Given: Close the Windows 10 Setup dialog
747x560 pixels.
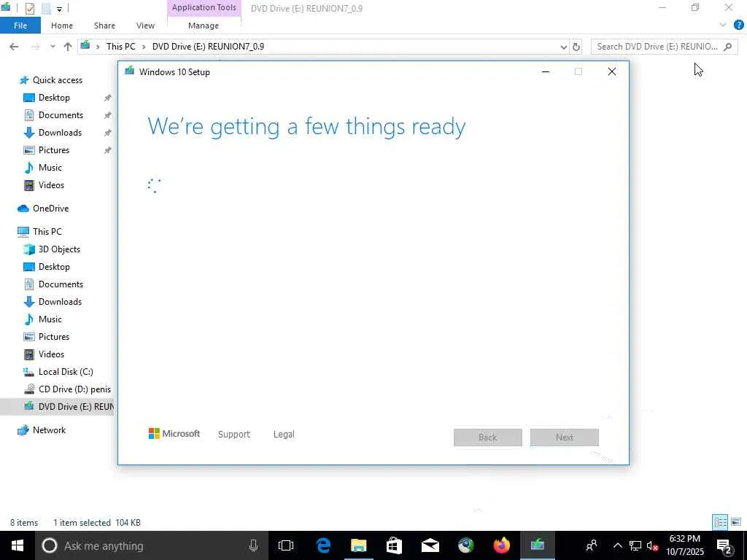Looking at the screenshot, I should (x=612, y=72).
